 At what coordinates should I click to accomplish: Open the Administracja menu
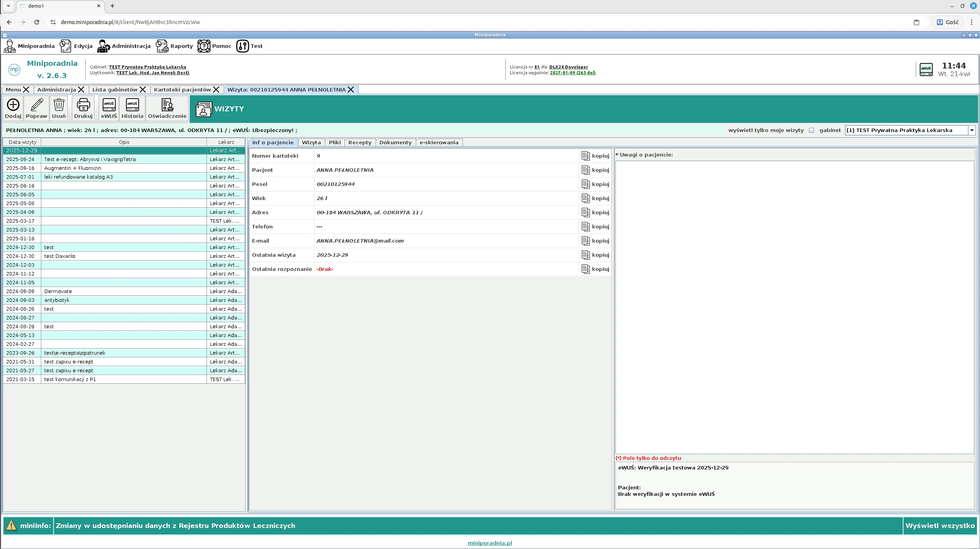tap(124, 46)
